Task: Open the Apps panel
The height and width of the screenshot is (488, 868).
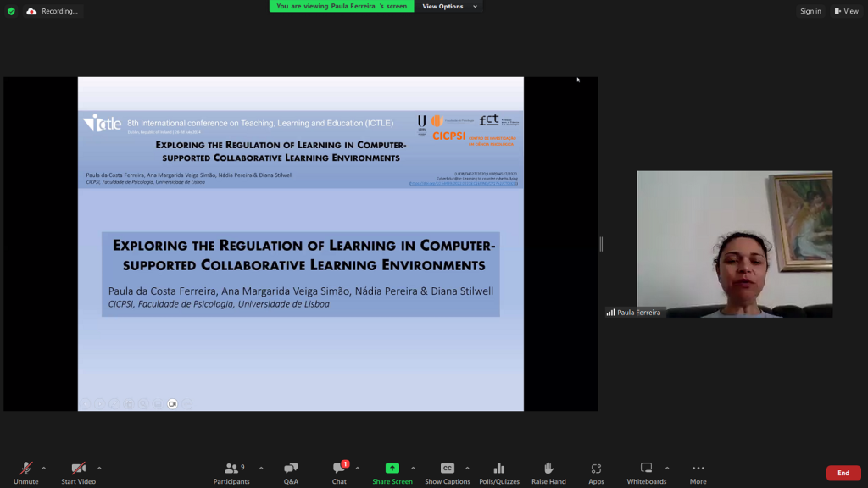Action: tap(596, 472)
